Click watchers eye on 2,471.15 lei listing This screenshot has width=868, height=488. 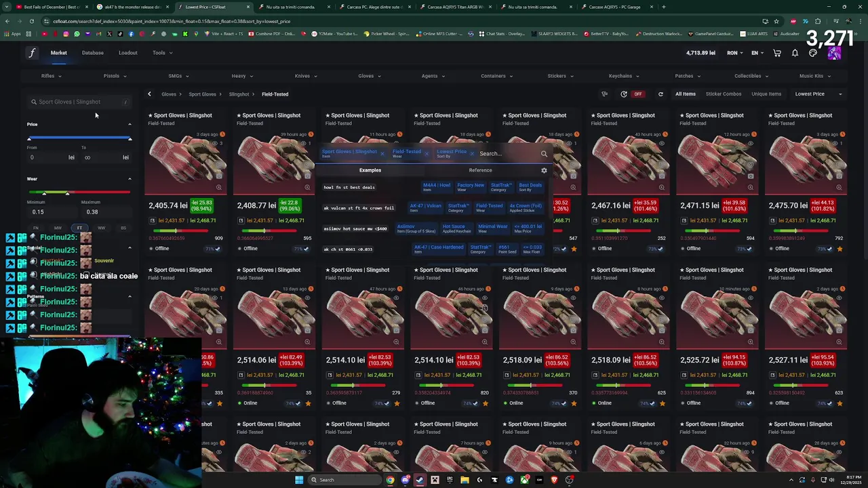[x=751, y=143]
